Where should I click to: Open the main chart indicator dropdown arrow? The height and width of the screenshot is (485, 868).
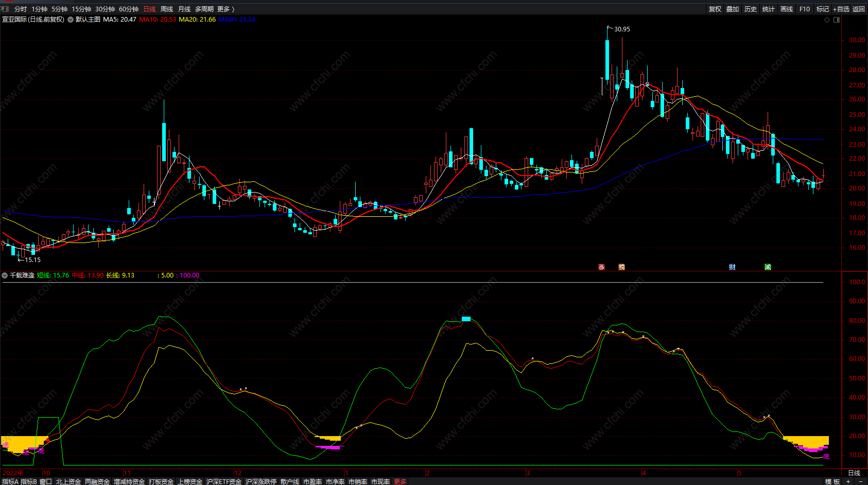point(71,20)
